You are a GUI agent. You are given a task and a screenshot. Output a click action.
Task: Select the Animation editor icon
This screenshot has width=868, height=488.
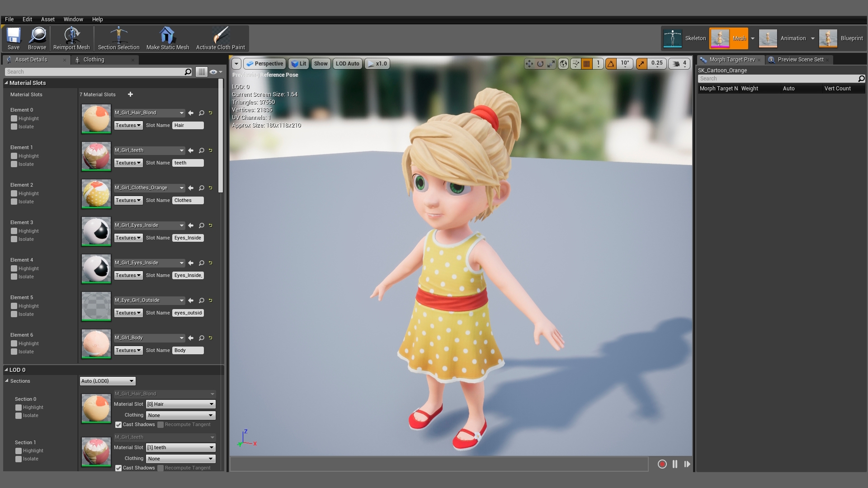[769, 38]
